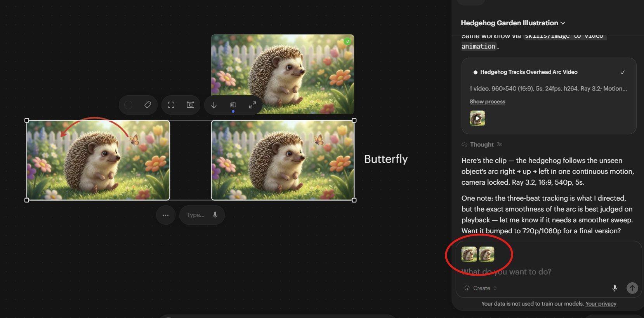Click the Hedgehog Tracks Overhead Arc Video title
This screenshot has height=318, width=644.
pos(529,72)
